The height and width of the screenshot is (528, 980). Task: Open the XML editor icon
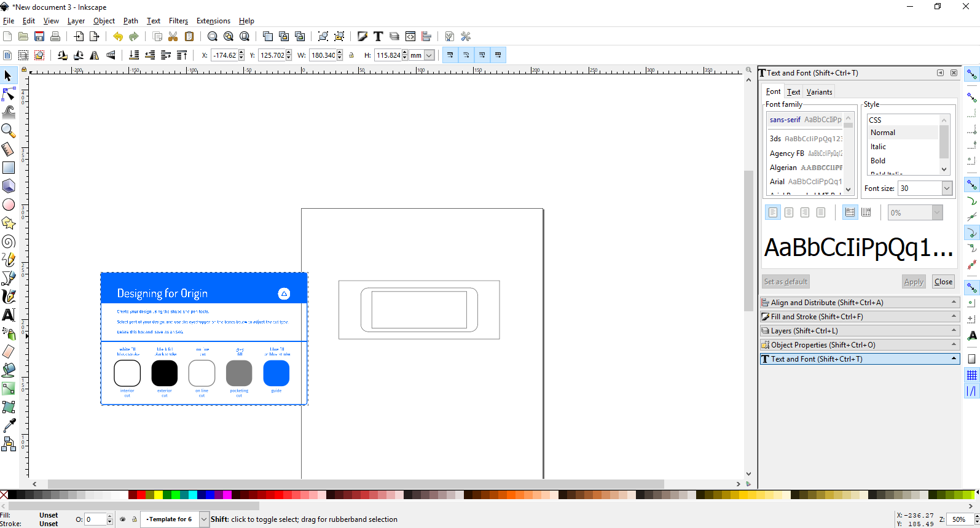(x=410, y=36)
